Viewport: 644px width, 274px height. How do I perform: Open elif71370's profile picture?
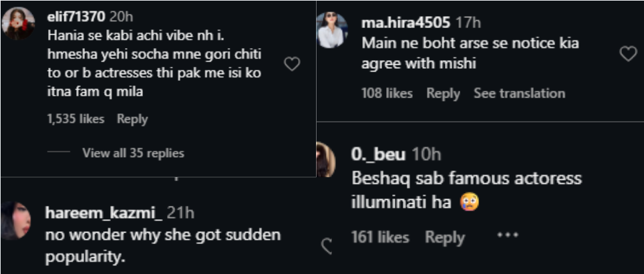[18, 23]
